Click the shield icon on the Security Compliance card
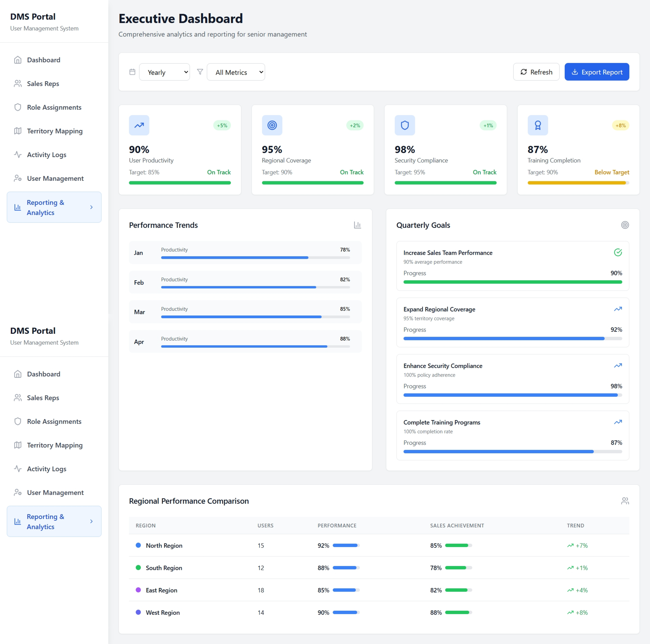 coord(405,125)
